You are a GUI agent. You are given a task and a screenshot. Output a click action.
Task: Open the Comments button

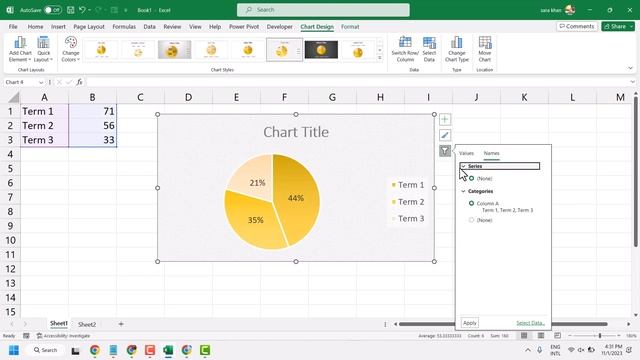point(577,27)
